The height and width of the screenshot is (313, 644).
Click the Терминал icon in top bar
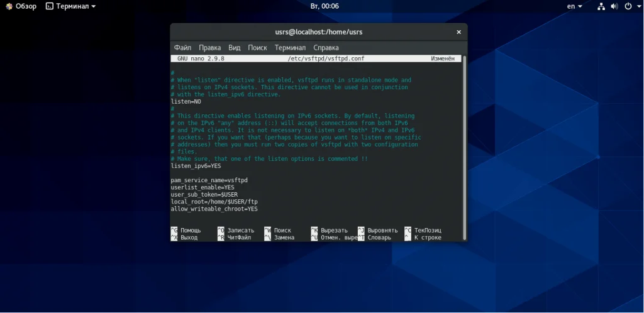[50, 6]
